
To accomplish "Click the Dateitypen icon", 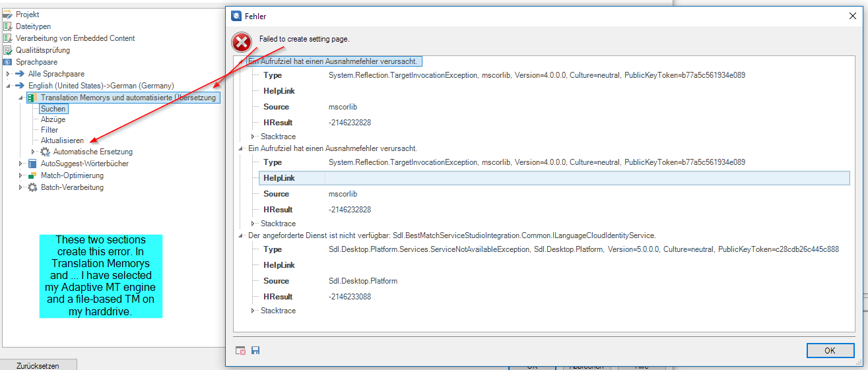I will pyautogui.click(x=8, y=26).
